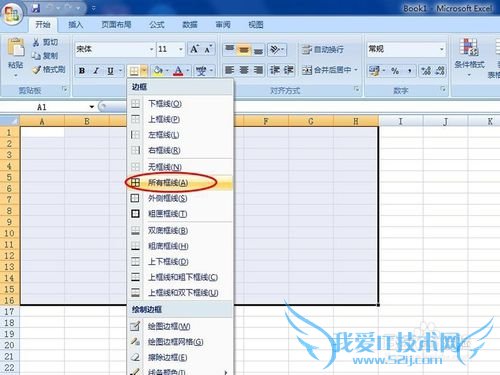Open Conditional Formatting 条件格式
This screenshot has width=500, height=375.
[469, 57]
